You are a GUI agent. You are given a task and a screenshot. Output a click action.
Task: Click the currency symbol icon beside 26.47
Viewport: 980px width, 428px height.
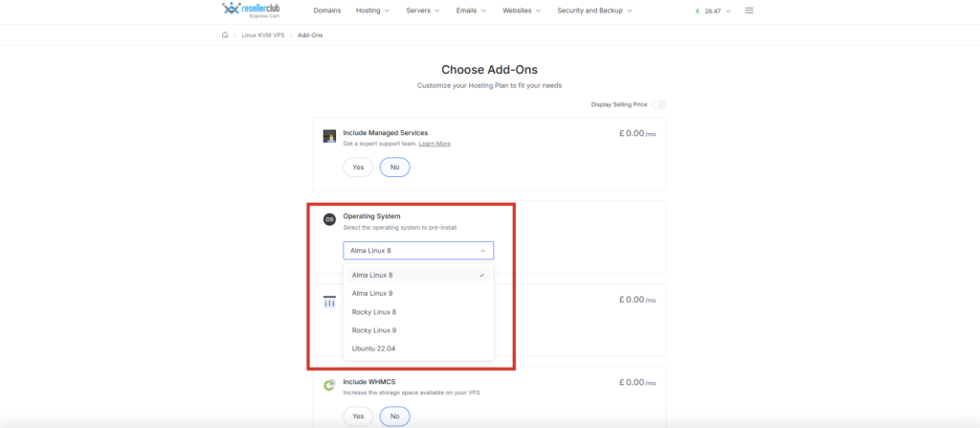click(x=697, y=11)
